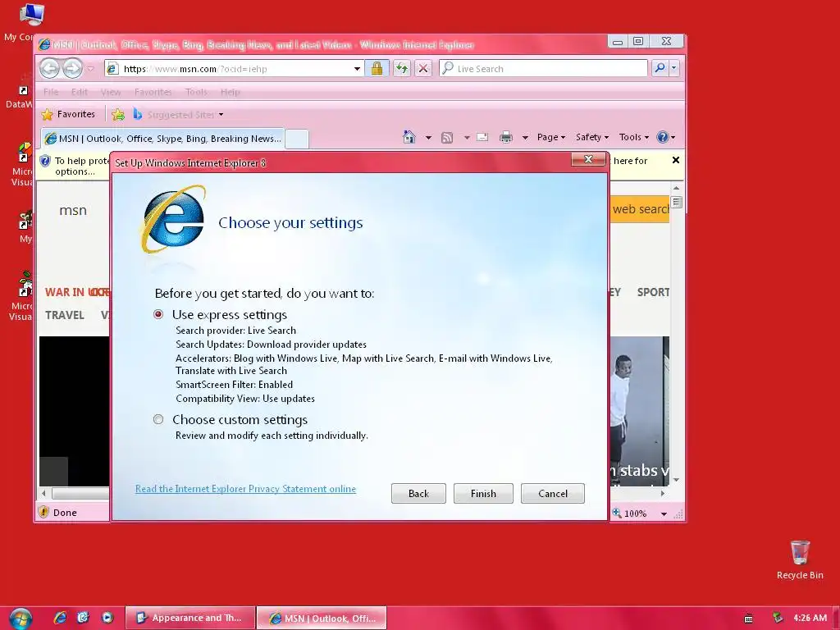Image resolution: width=840 pixels, height=630 pixels.
Task: Go forward using browser Forward arrow
Action: click(72, 68)
